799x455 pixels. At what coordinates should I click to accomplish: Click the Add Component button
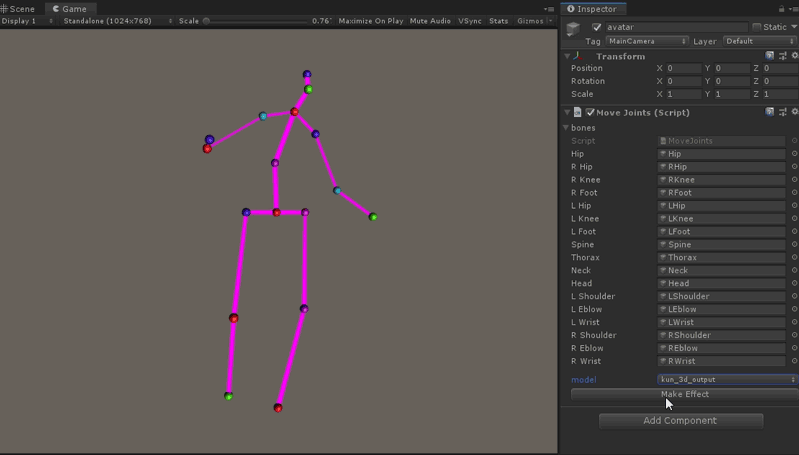681,421
